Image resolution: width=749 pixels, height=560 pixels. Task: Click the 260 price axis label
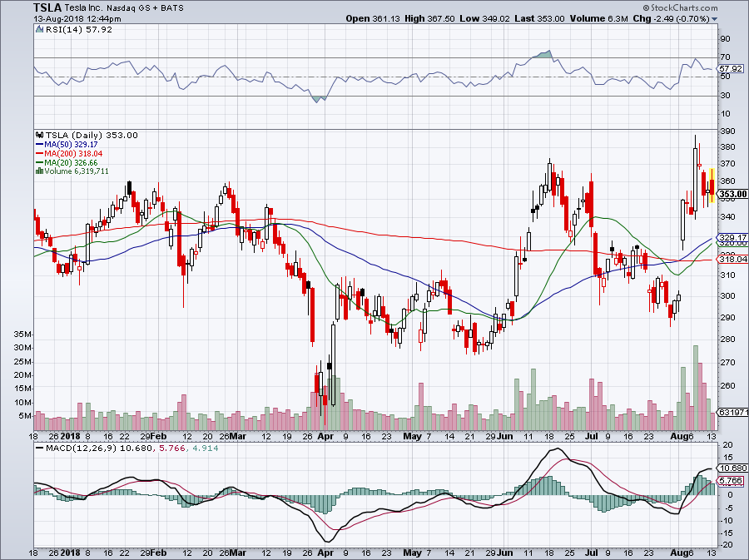[x=727, y=386]
